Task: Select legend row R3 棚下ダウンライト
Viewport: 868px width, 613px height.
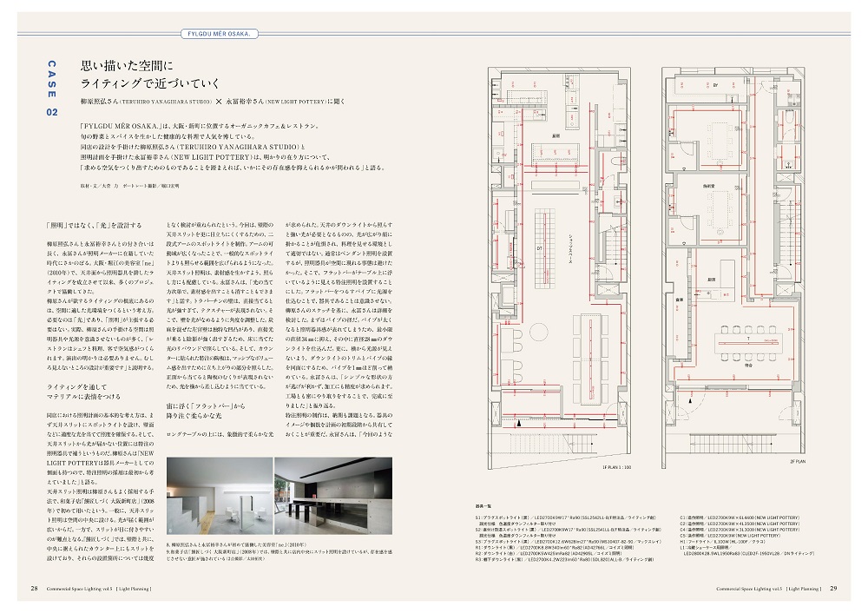Action: coord(564,559)
